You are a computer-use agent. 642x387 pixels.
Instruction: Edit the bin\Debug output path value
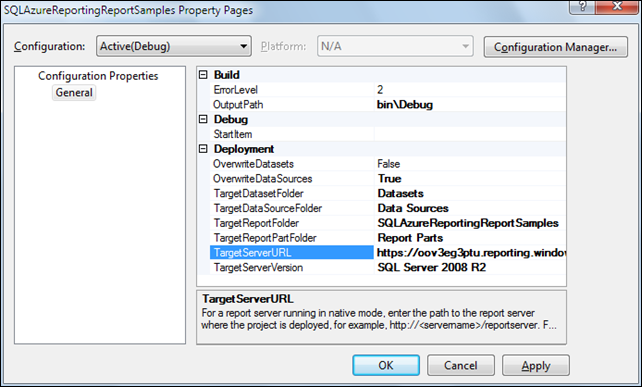point(470,104)
